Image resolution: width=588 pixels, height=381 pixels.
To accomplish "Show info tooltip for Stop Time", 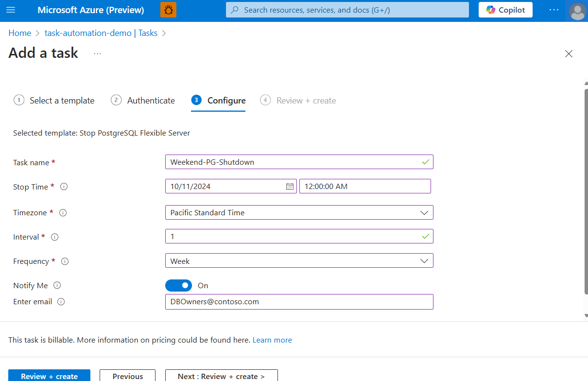I will (x=64, y=187).
